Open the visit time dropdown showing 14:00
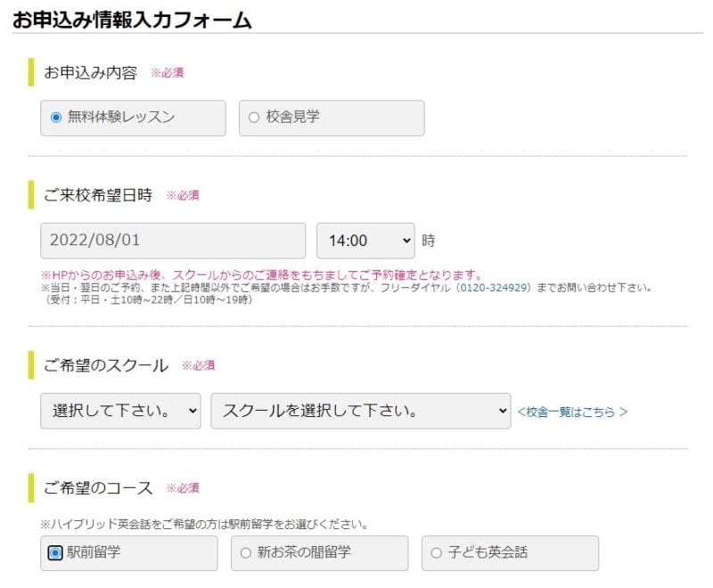 [364, 240]
